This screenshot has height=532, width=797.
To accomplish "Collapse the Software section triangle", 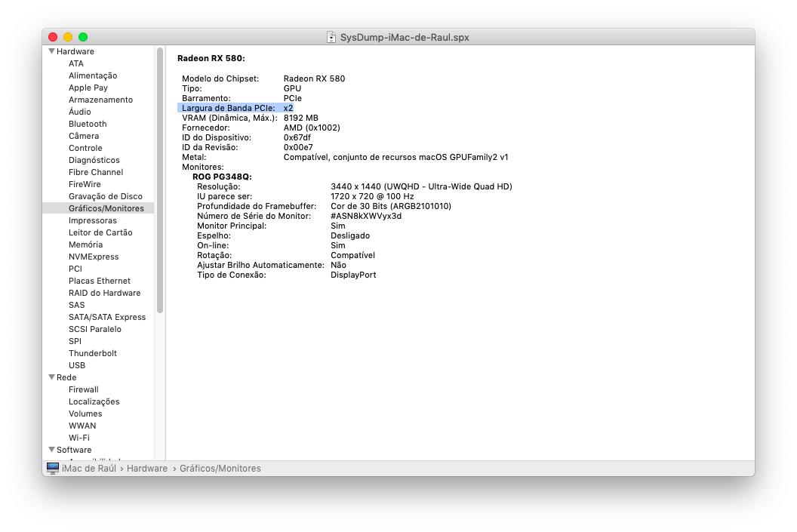I will [x=51, y=450].
